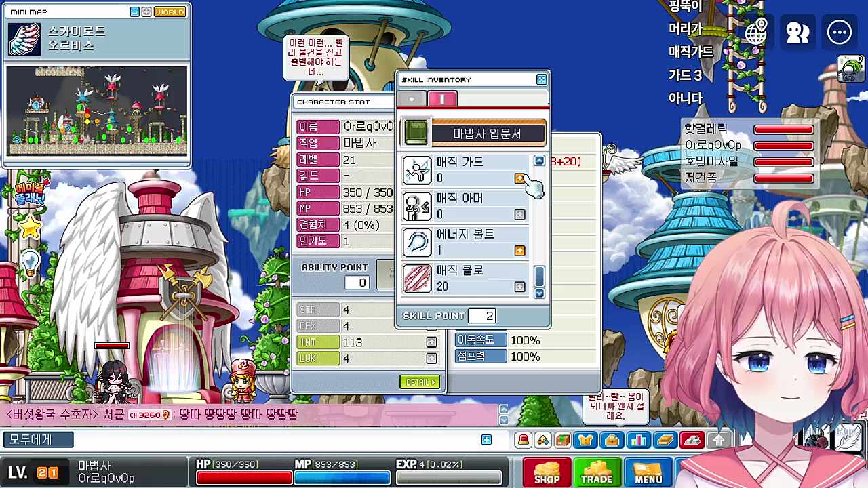This screenshot has width=868, height=488.
Task: Click the EXP gauge in status bar
Action: [449, 478]
